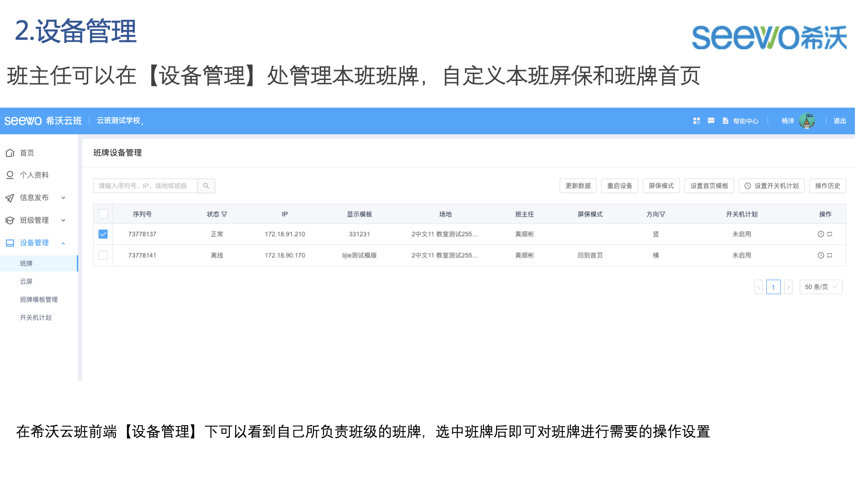
Task: Click page 1 in the pagination control
Action: click(773, 287)
